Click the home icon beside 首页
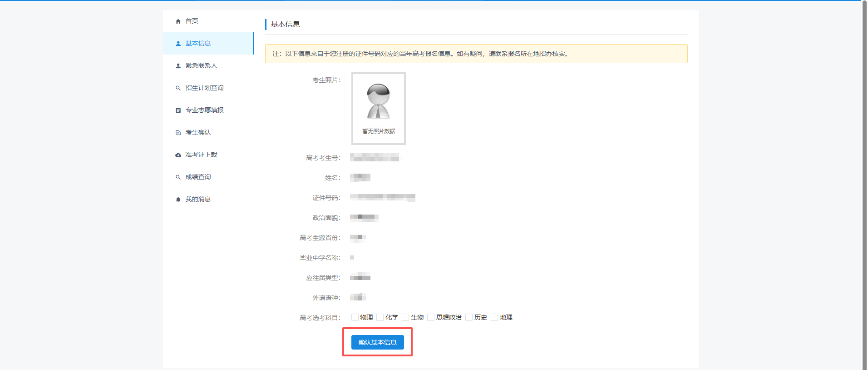 [x=178, y=21]
